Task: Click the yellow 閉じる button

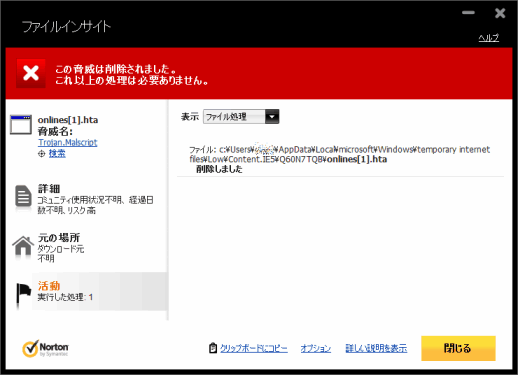Action: [x=458, y=348]
